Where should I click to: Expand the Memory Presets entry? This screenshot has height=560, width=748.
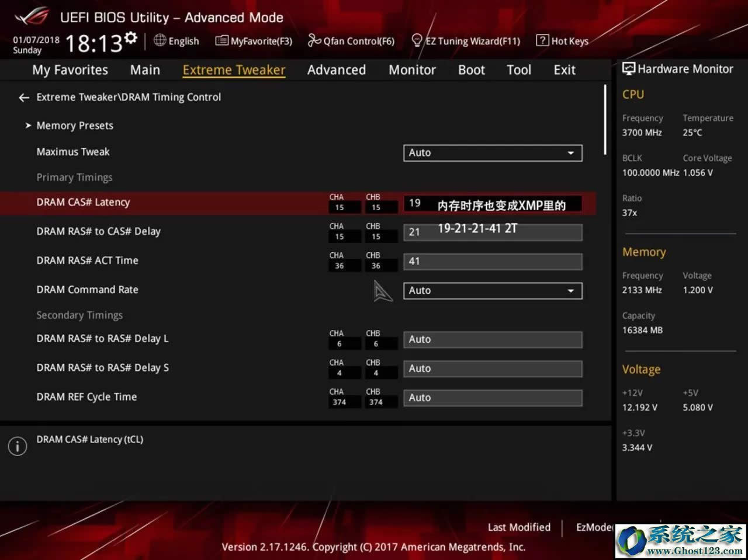click(x=74, y=126)
